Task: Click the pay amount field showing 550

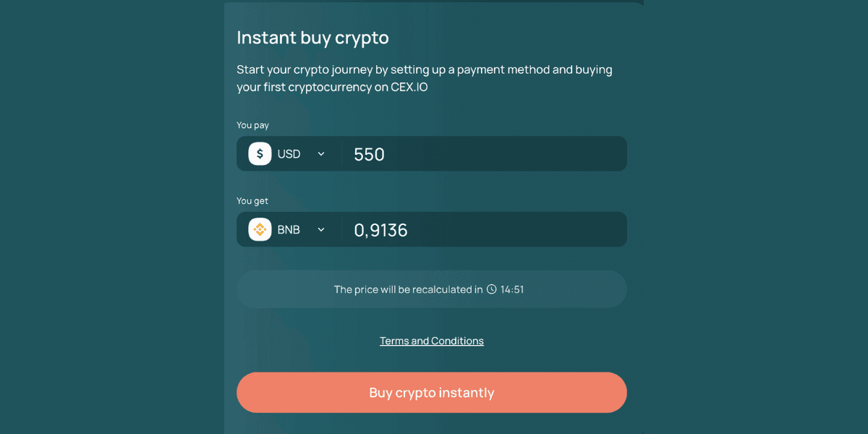Action: (483, 154)
